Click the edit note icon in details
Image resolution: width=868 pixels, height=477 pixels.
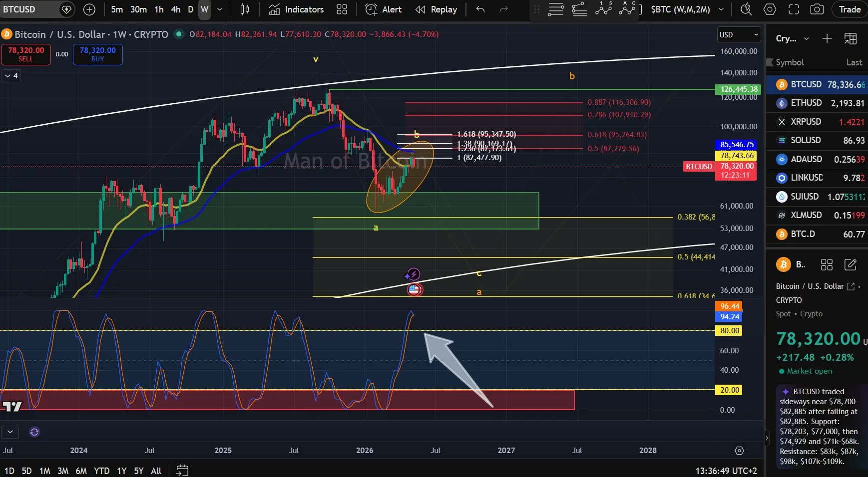pos(850,264)
